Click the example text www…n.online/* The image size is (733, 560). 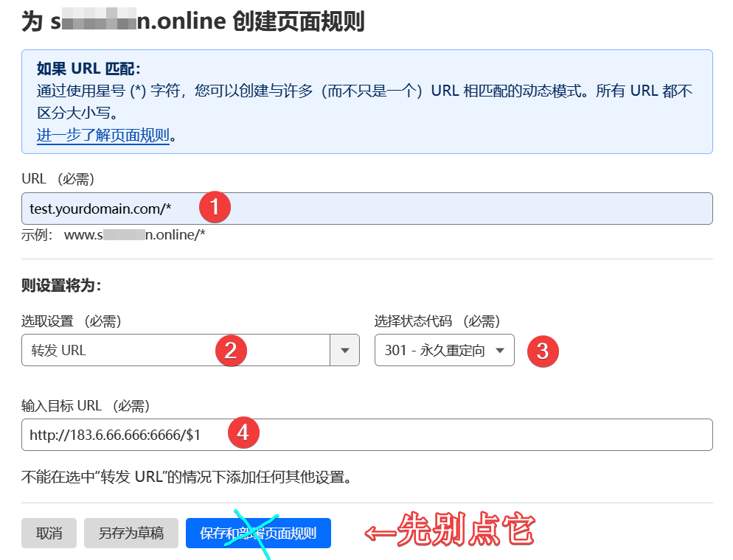click(x=135, y=234)
